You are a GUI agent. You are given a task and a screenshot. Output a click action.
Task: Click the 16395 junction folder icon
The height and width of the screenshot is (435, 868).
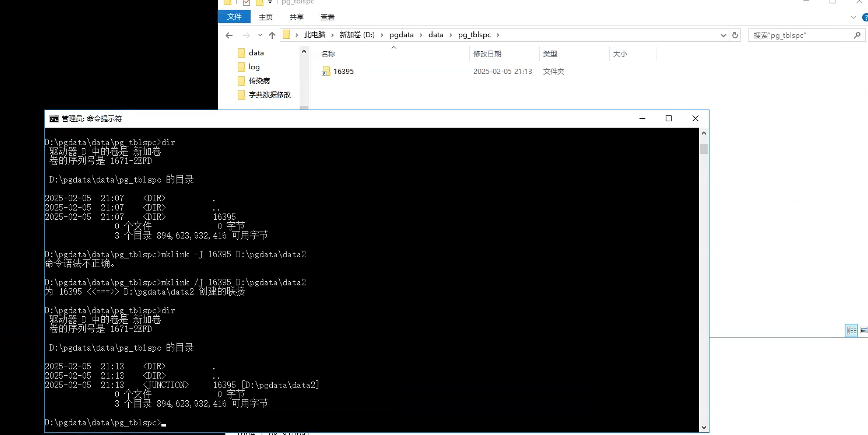pyautogui.click(x=326, y=72)
